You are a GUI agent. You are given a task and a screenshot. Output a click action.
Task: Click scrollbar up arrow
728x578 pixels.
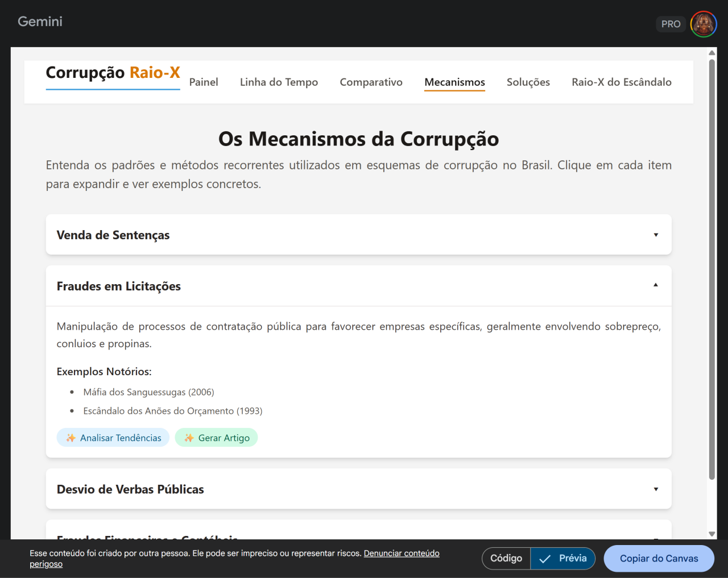click(x=712, y=53)
